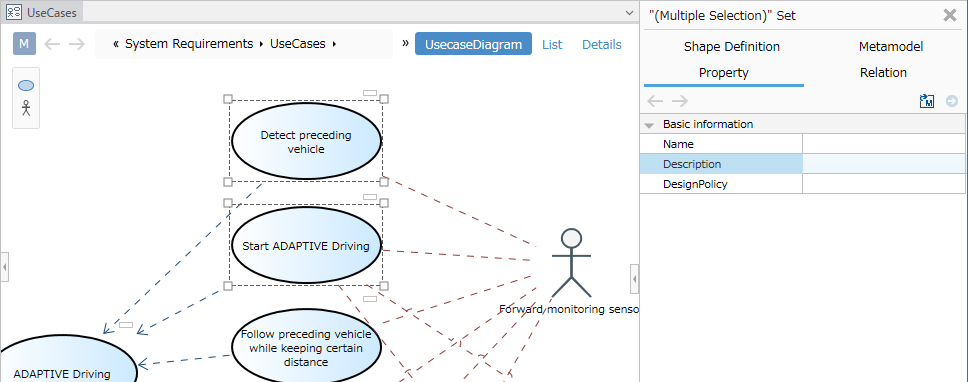968x382 pixels.
Task: Click the Name value field
Action: point(883,144)
